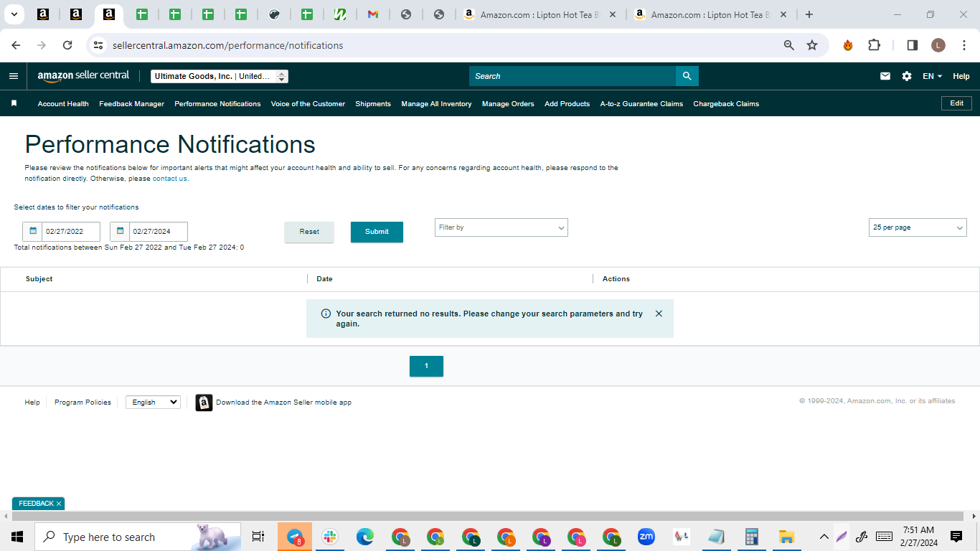Click the Amazon Seller Central logo
This screenshot has width=980, height=551.
point(83,76)
